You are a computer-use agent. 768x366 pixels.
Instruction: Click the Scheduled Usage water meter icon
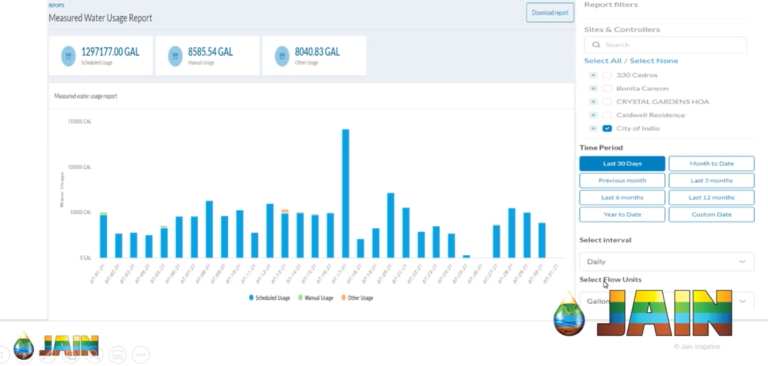tap(69, 56)
